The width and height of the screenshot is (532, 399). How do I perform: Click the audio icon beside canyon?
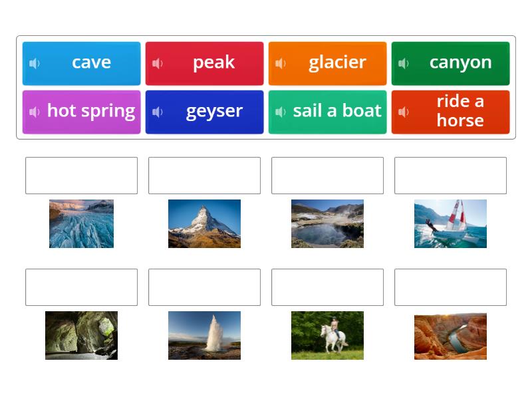click(x=403, y=63)
